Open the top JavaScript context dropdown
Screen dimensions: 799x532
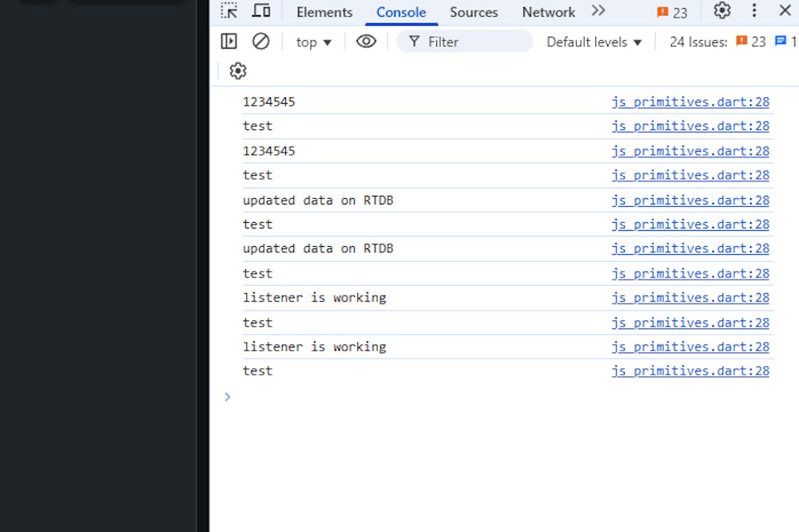tap(313, 42)
